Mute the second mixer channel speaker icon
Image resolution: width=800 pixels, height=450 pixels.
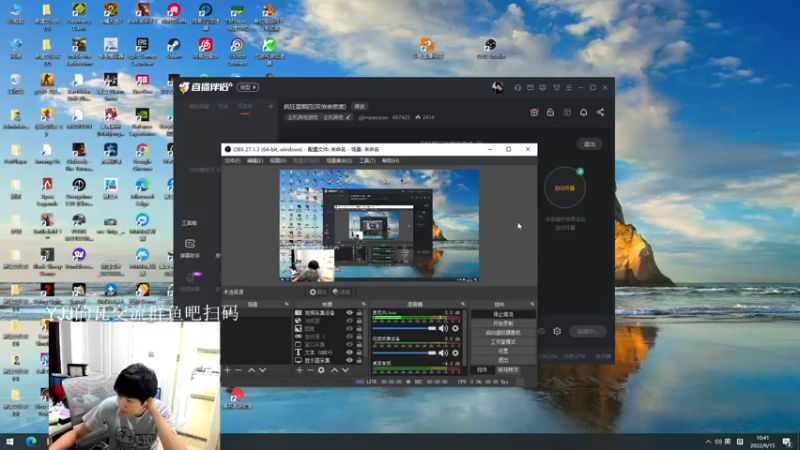click(443, 353)
